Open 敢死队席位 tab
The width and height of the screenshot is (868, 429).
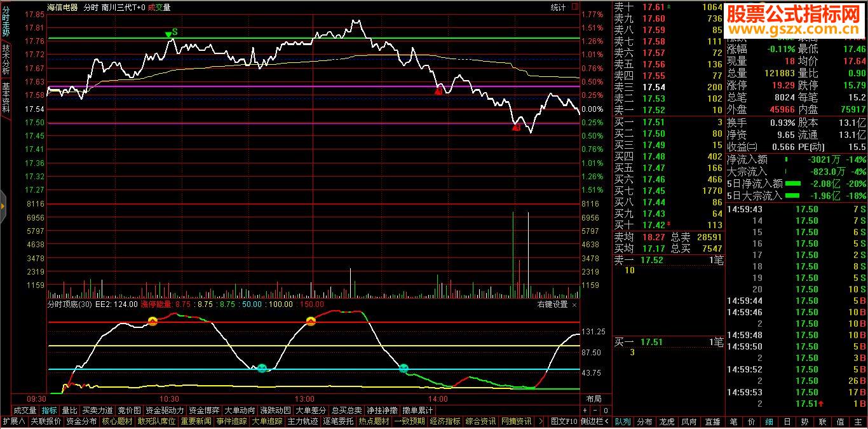156,421
